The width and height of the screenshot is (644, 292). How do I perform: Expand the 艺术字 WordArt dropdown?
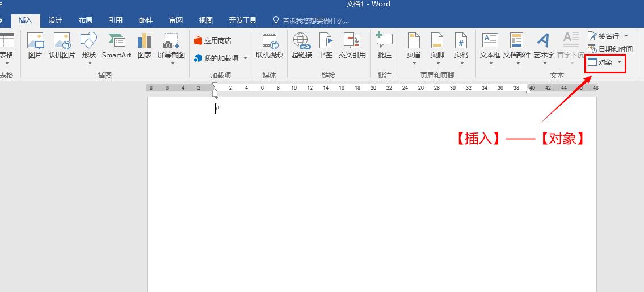pos(544,63)
